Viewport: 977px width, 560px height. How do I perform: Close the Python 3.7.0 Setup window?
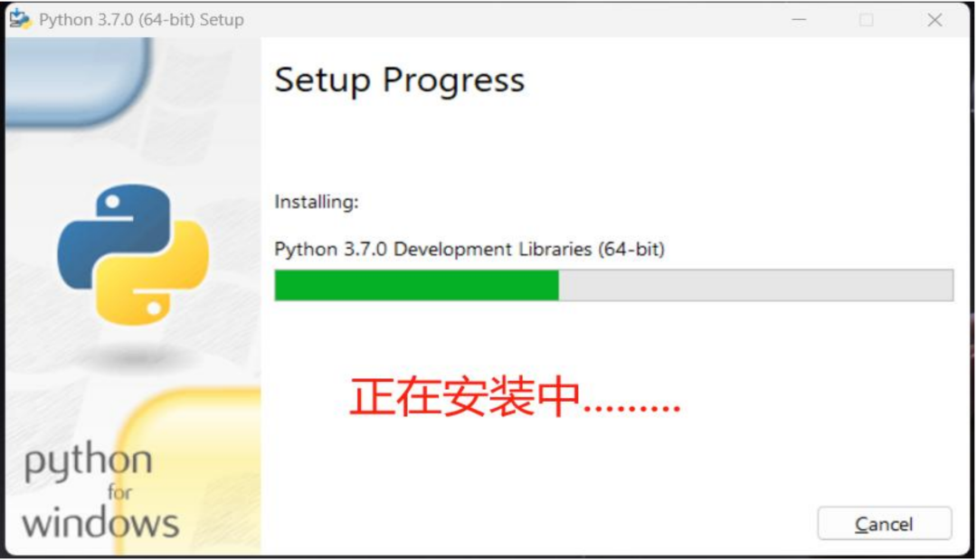pos(934,20)
